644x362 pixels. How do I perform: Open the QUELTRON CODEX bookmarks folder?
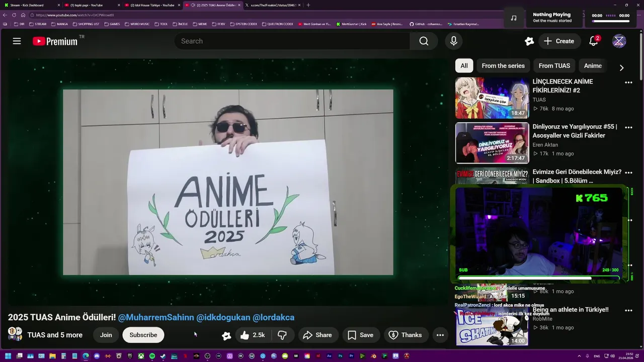(x=277, y=24)
